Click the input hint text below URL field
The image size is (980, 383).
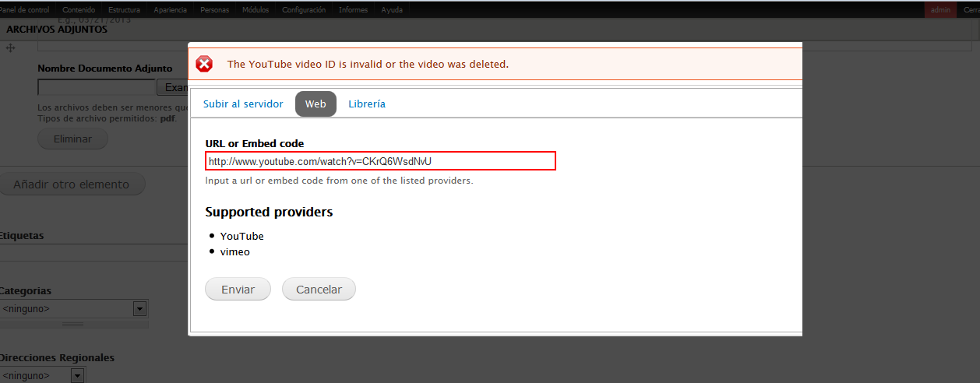[x=339, y=181]
